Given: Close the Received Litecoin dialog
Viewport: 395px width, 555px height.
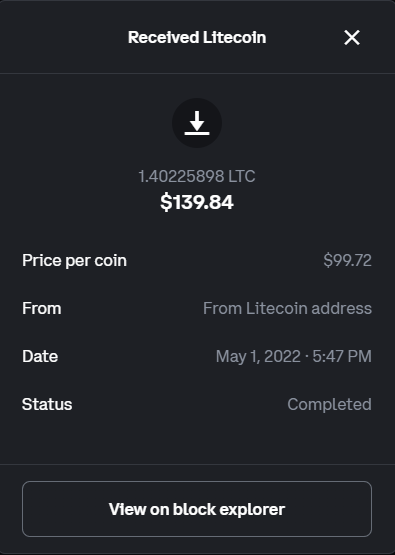Looking at the screenshot, I should click(352, 38).
